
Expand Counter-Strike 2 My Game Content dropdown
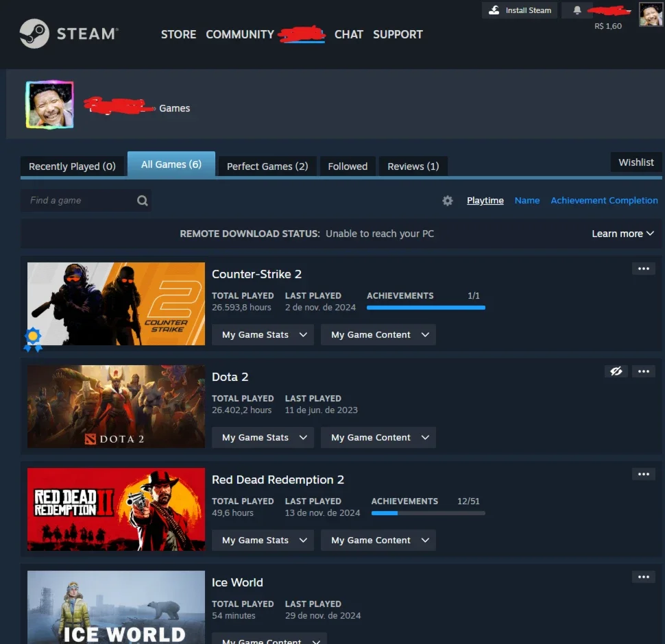pos(378,335)
